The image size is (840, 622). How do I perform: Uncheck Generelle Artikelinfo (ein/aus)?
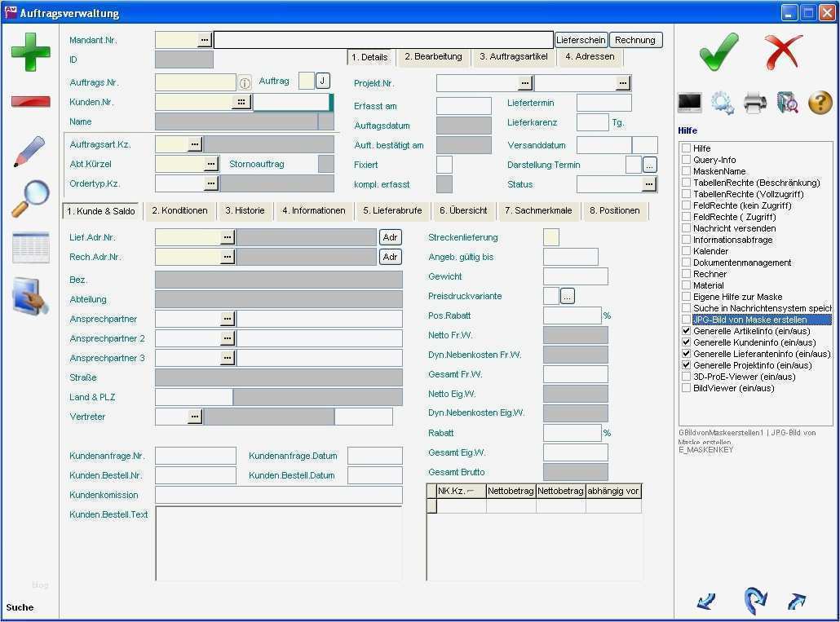coord(687,331)
